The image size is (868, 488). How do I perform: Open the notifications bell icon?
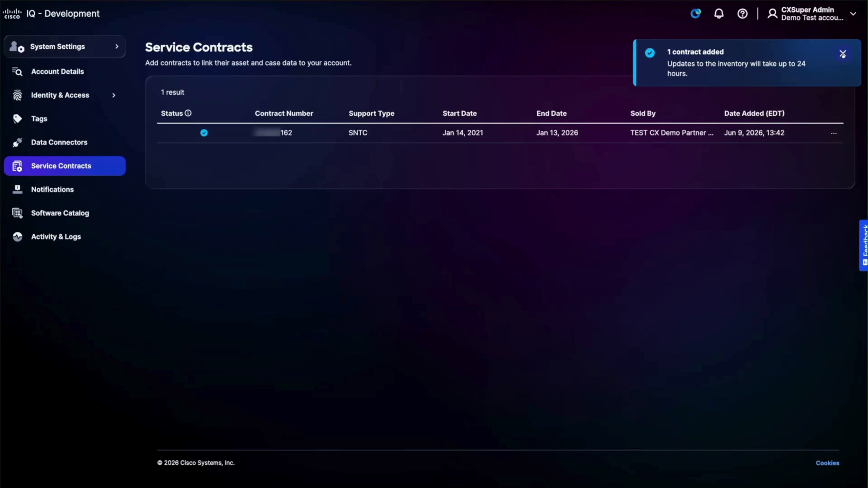pos(719,14)
